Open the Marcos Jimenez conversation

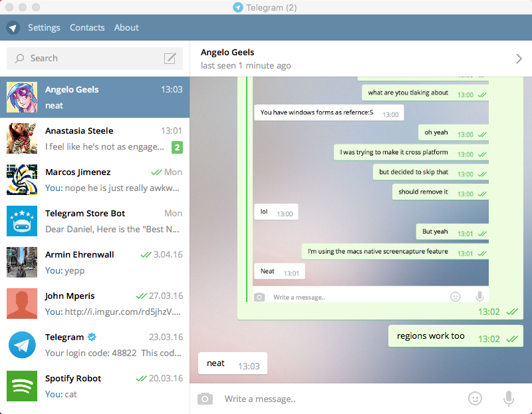94,180
